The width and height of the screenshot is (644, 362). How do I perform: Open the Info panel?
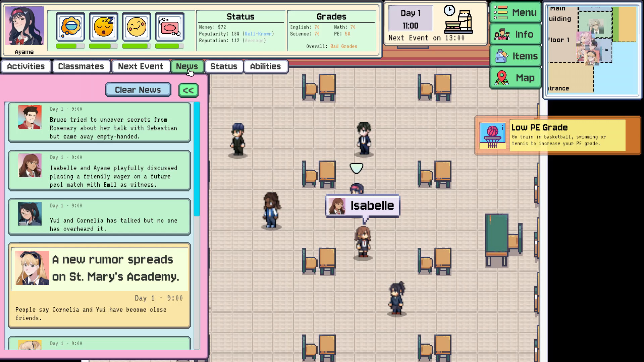(516, 34)
